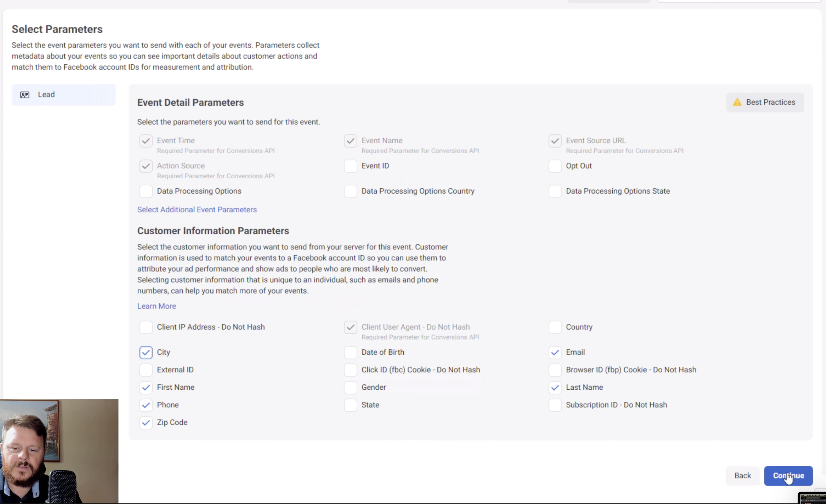Image resolution: width=826 pixels, height=504 pixels.
Task: Click the Best Practices warning triangle icon
Action: click(x=737, y=102)
